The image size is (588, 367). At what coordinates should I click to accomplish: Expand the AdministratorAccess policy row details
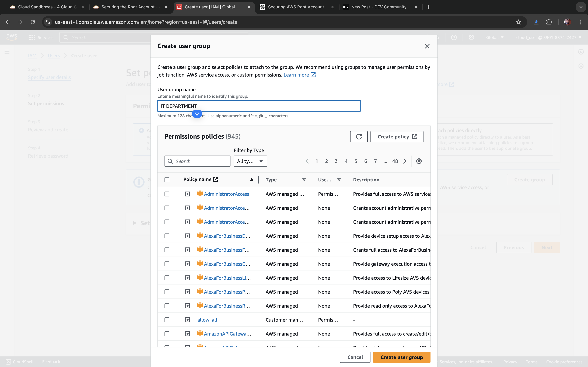(x=187, y=194)
